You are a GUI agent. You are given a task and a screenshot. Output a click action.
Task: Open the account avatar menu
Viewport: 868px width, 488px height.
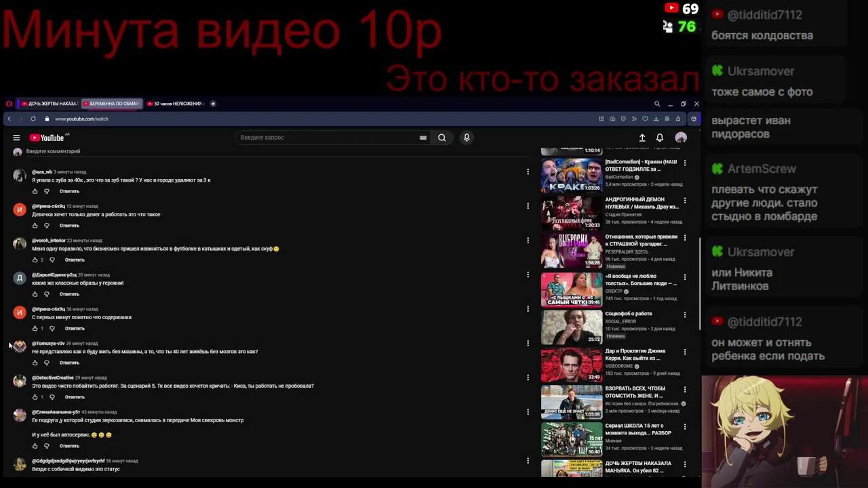click(681, 138)
